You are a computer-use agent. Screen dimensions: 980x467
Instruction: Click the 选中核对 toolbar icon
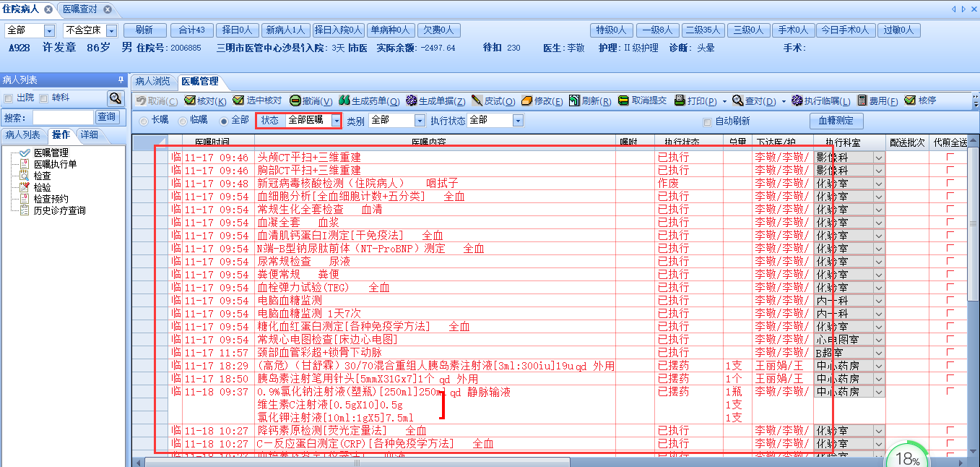pos(238,101)
